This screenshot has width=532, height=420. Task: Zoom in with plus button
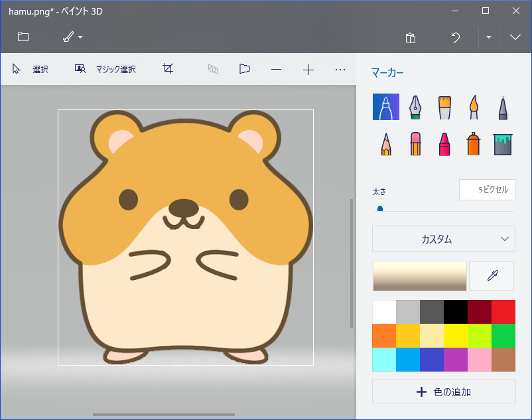coord(308,70)
